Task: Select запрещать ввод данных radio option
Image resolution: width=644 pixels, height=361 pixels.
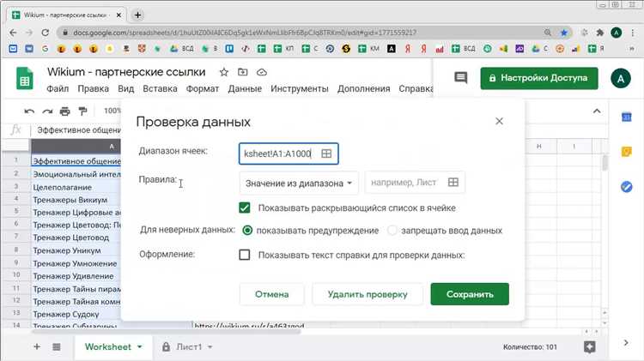Action: (392, 230)
